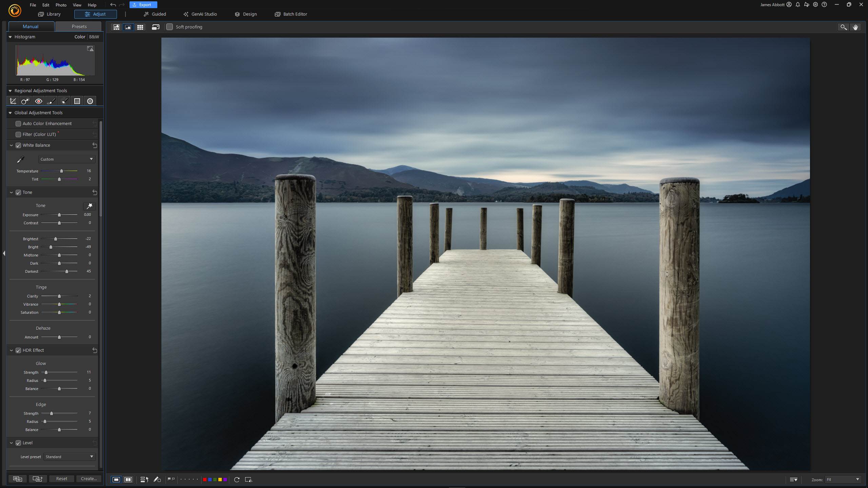This screenshot has width=868, height=488.
Task: Apply the red color label swatch
Action: click(x=205, y=479)
